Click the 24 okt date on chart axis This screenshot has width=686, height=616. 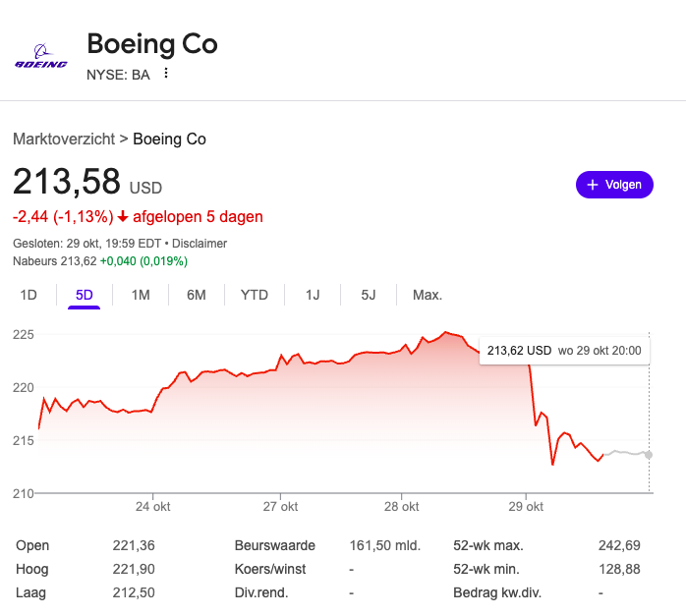coord(153,507)
